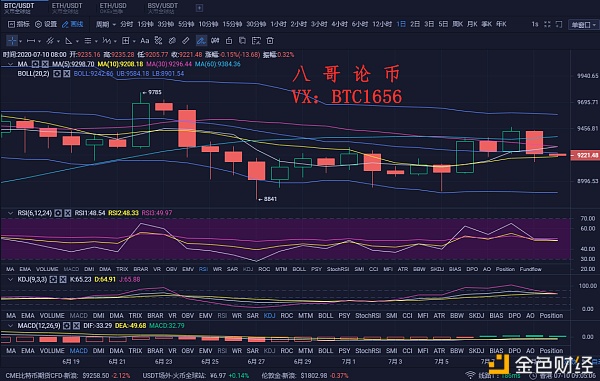Screen dimensions: 600x381
Task: Click the 8841 low price marker
Action: pos(267,199)
